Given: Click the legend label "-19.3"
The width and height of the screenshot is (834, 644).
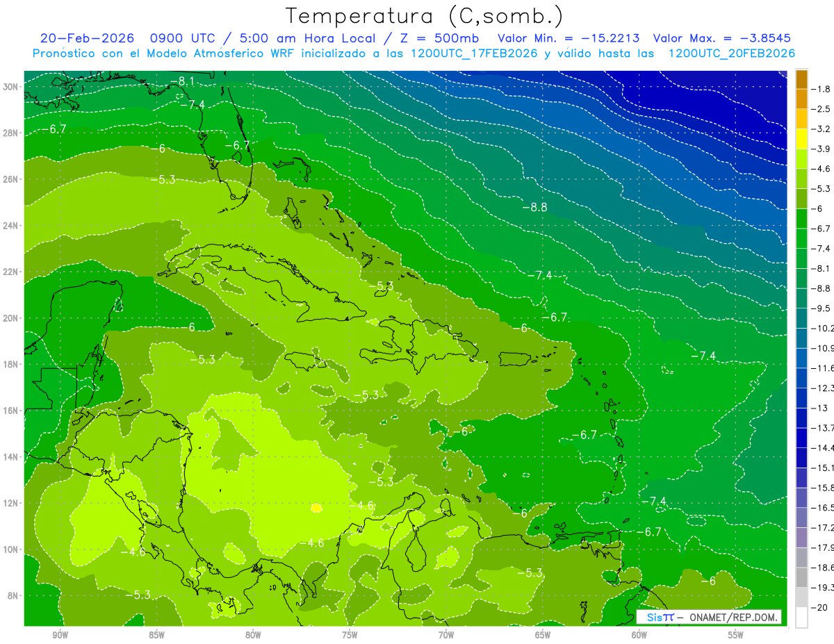Looking at the screenshot, I should pyautogui.click(x=823, y=587).
